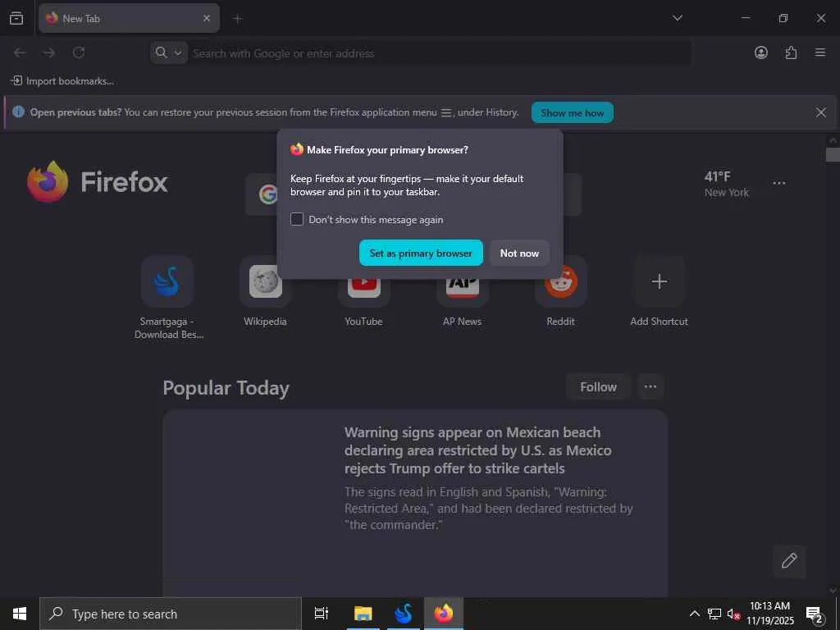Viewport: 840px width, 630px height.
Task: Open the clock showing 10:13 AM
Action: coord(769,614)
